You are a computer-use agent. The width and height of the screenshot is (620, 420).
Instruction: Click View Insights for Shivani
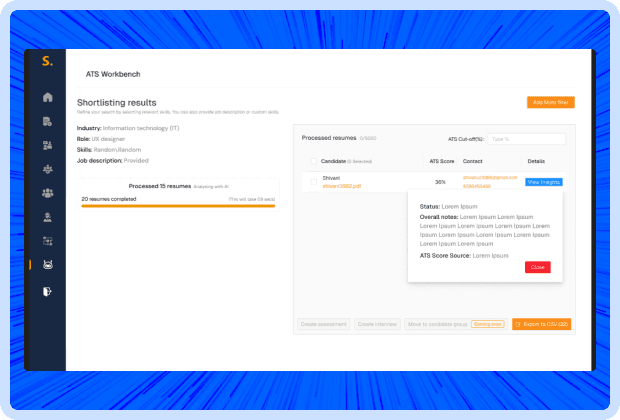click(x=544, y=182)
